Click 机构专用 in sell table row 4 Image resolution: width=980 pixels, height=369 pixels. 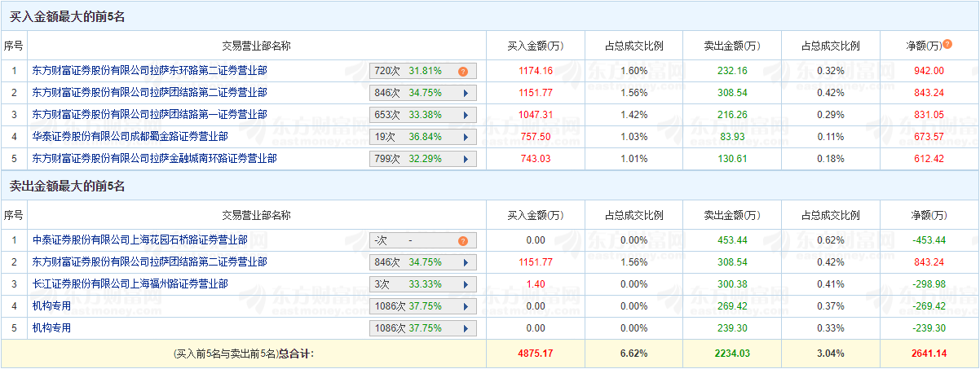click(x=51, y=306)
